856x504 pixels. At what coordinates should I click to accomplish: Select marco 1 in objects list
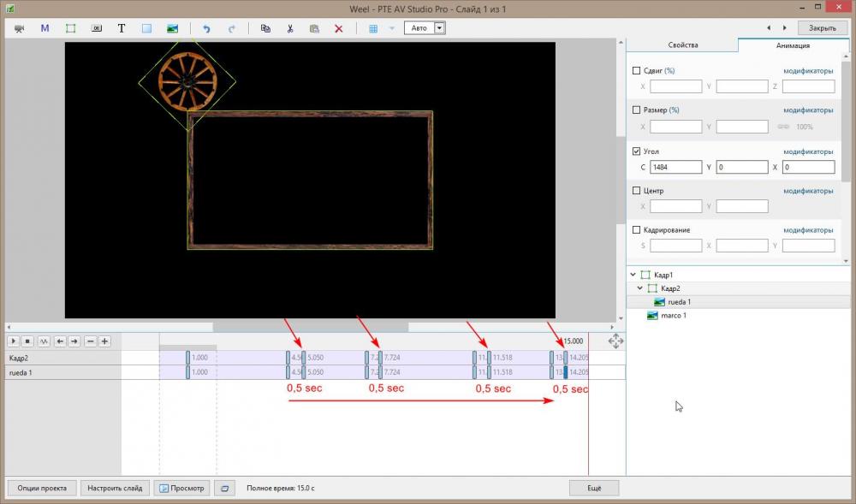tap(673, 315)
